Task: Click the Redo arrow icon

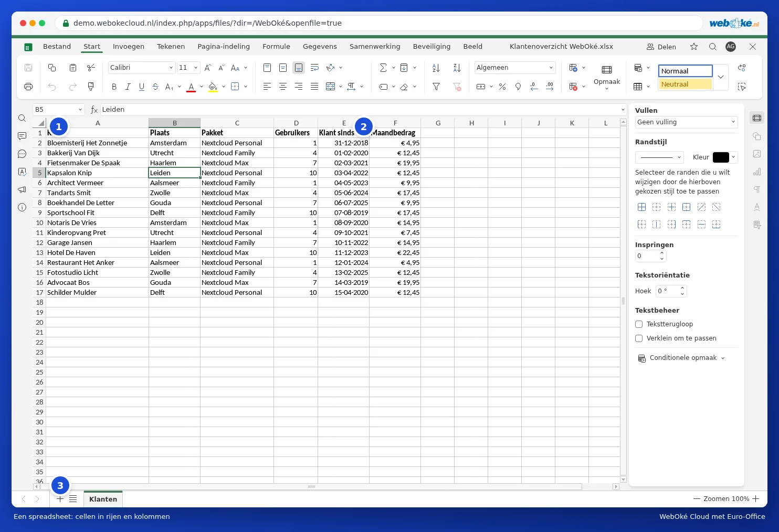Action: point(73,87)
